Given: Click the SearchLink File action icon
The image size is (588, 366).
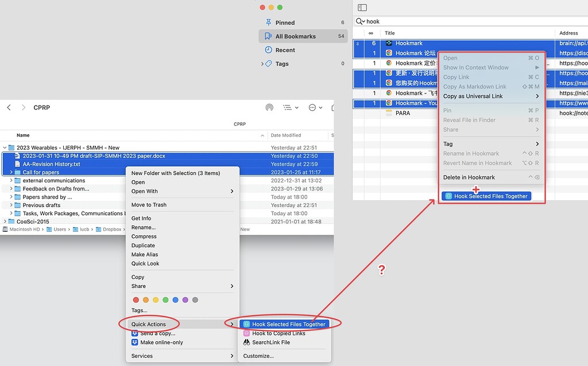Looking at the screenshot, I should [x=246, y=342].
